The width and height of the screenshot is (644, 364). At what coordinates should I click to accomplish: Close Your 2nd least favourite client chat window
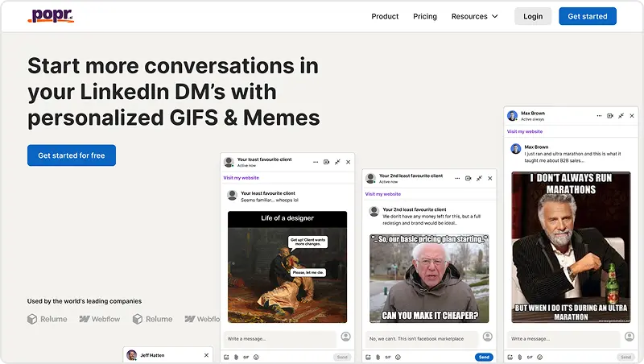point(489,178)
